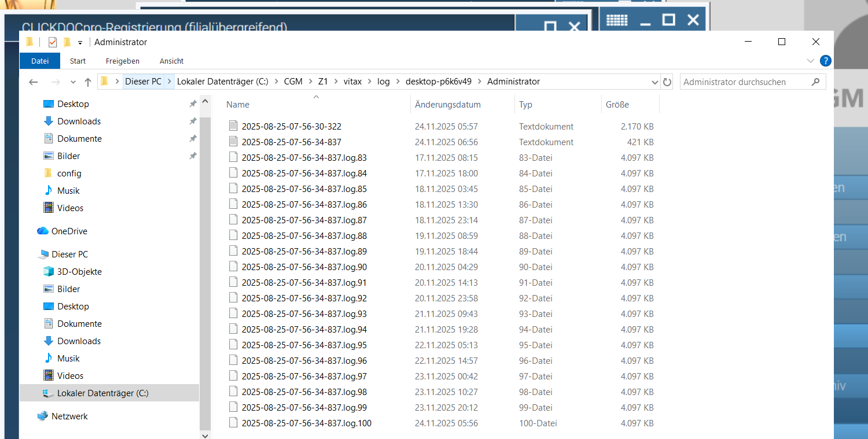The width and height of the screenshot is (868, 439).
Task: Click the Properties icon in quick access toolbar
Action: (53, 42)
